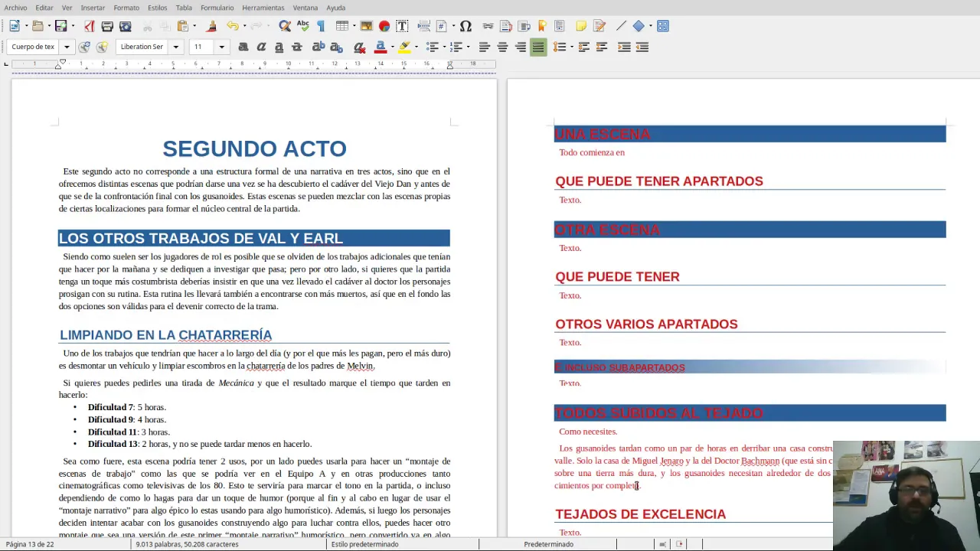The height and width of the screenshot is (551, 980).
Task: Open the New document dropdown arrow
Action: tap(26, 26)
